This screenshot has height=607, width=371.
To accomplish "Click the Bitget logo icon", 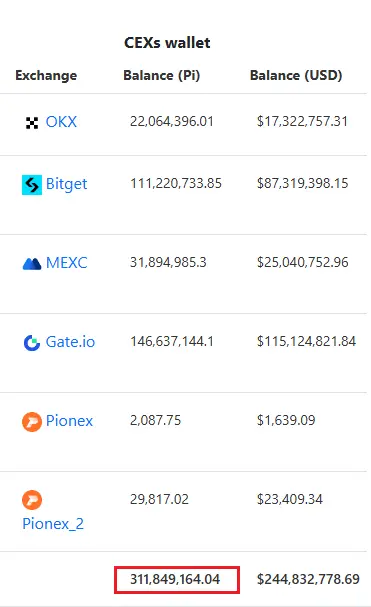I will 32,185.
